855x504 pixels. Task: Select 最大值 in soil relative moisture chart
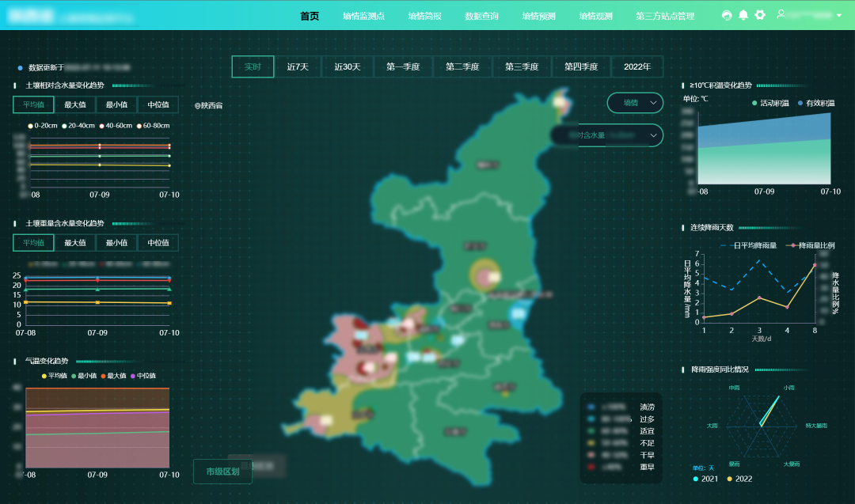[75, 105]
